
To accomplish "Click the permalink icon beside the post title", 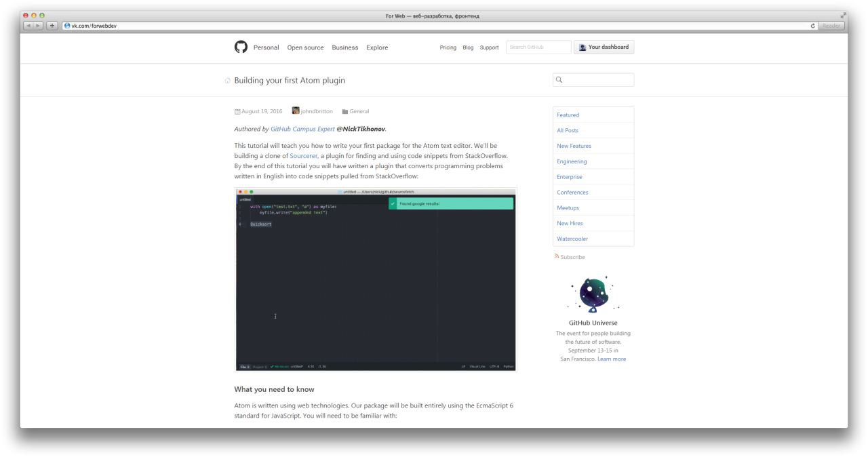I will pos(227,81).
